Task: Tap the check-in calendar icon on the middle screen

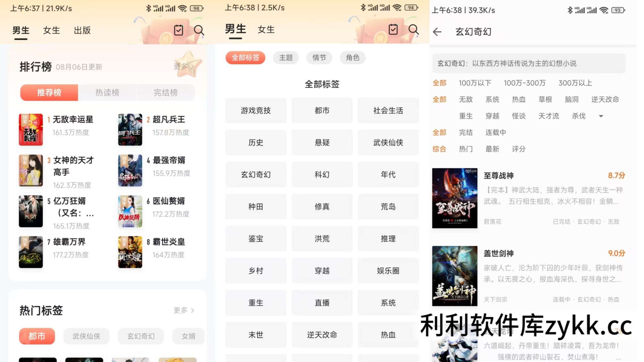Action: 393,29
